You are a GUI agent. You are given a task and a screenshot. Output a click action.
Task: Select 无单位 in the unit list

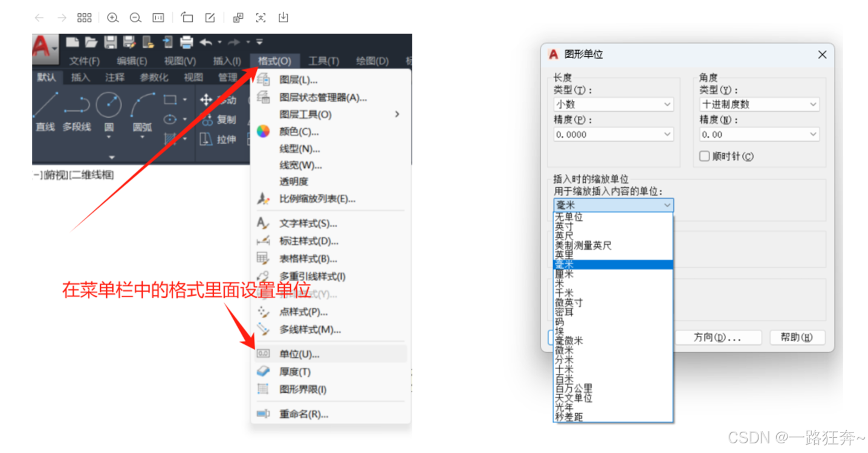click(x=613, y=217)
